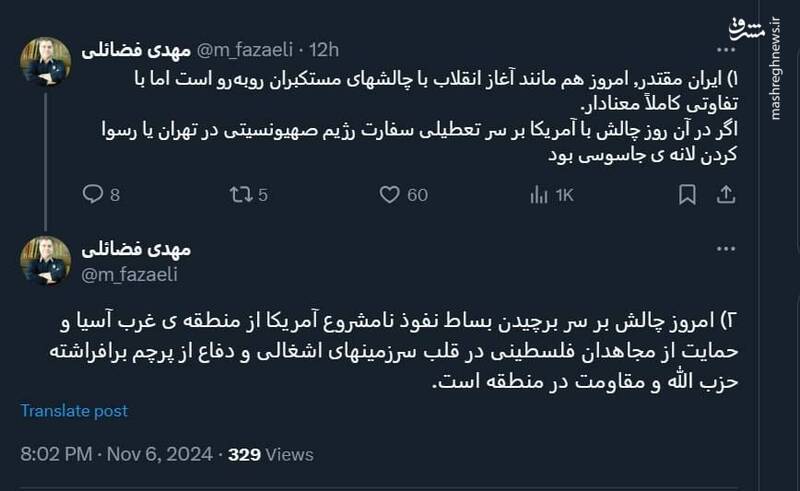Click the reply icon on the first tweet
The image size is (800, 491).
[x=92, y=195]
